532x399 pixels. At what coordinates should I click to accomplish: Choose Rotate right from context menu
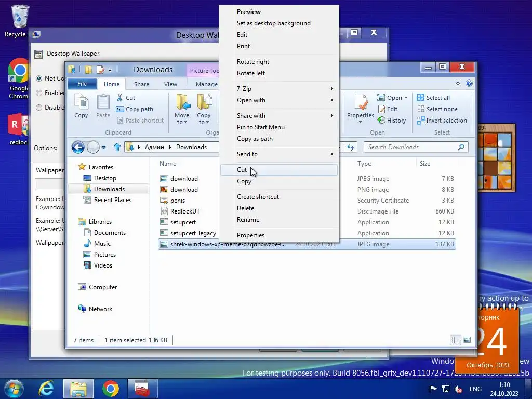[x=279, y=62]
